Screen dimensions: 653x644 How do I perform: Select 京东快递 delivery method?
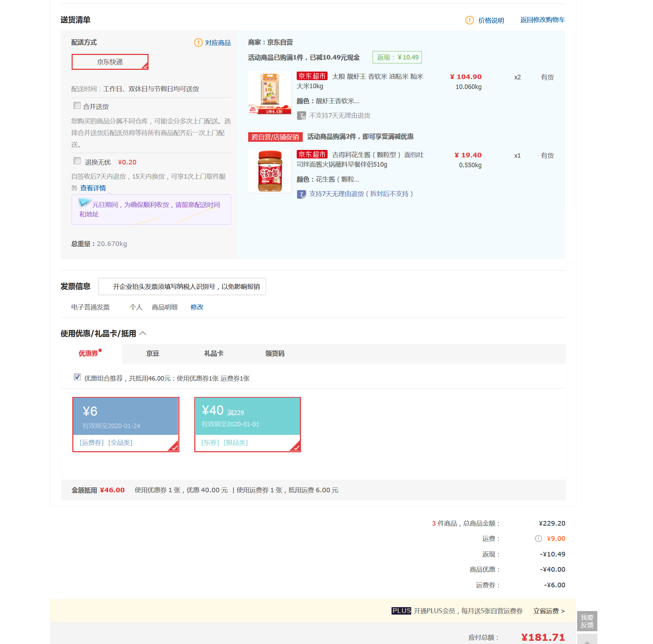pyautogui.click(x=110, y=62)
